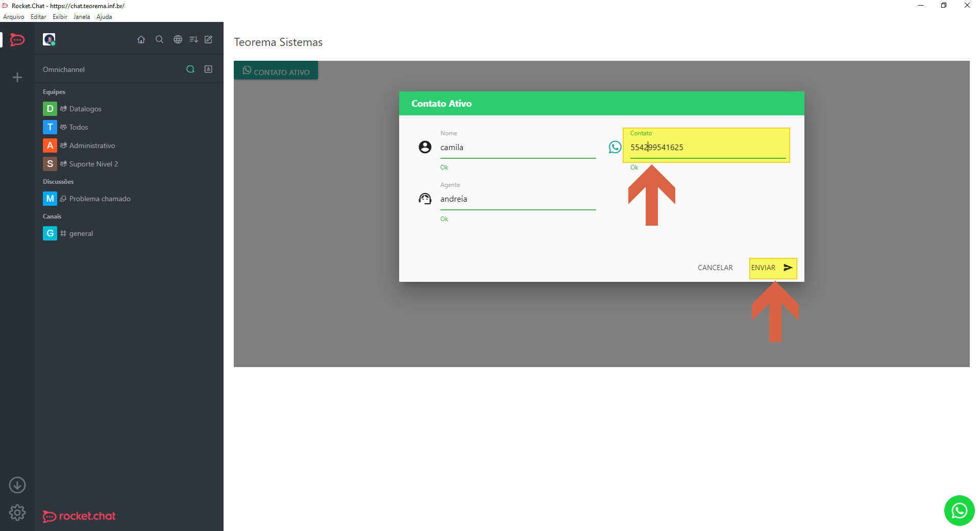
Task: Click the Omnichannel section label
Action: pos(64,69)
